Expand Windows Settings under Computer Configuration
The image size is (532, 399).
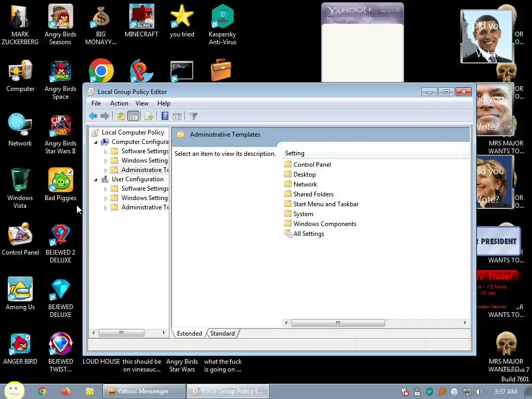click(x=105, y=161)
